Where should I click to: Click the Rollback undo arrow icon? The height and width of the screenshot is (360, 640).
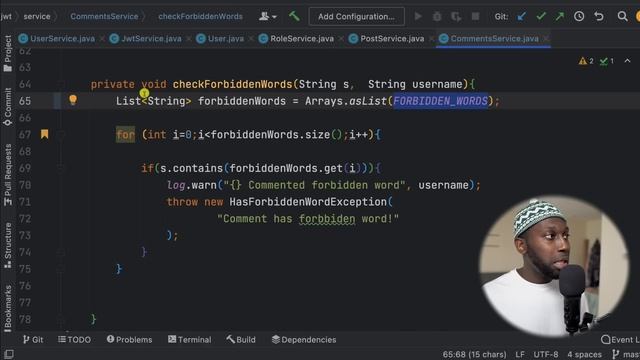pyautogui.click(x=599, y=16)
